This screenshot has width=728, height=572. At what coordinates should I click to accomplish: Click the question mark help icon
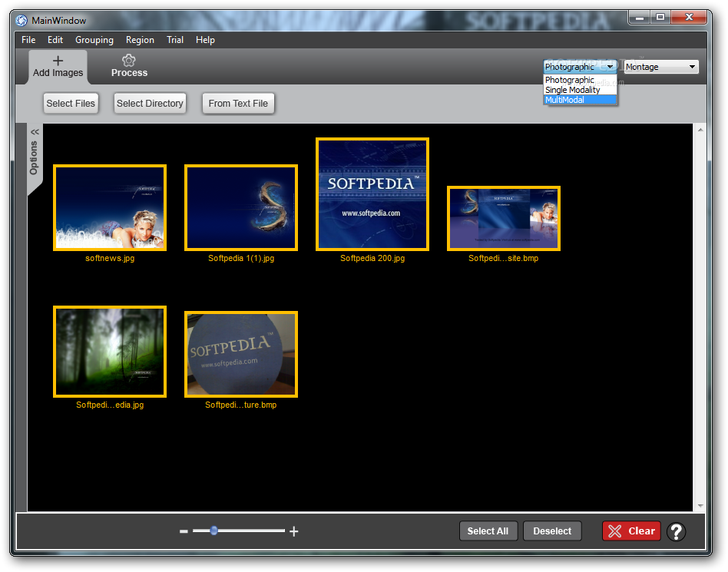[x=677, y=531]
